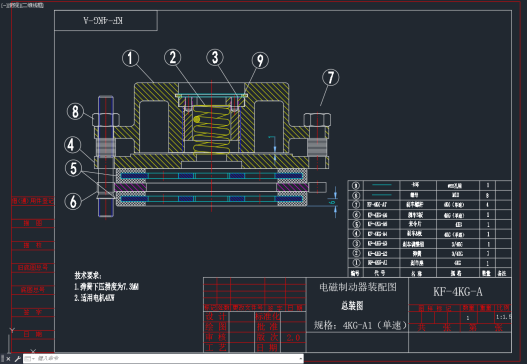527x364 pixels.
Task: Select callout balloon 7 on the assembly view
Action: [x=330, y=77]
